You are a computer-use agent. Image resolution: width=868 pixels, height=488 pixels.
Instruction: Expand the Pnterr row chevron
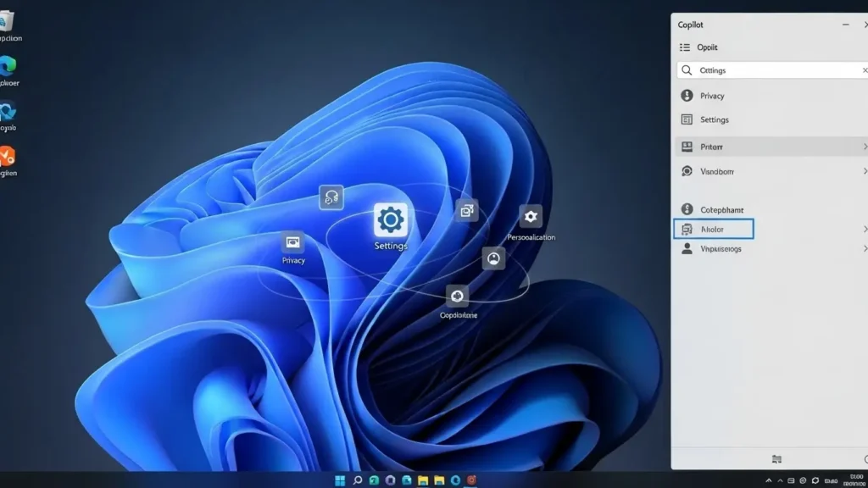coord(864,147)
